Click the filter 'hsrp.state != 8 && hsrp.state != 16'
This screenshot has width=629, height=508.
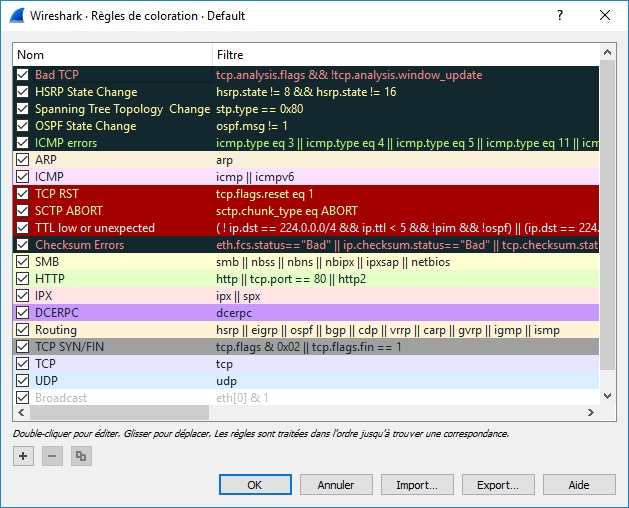click(306, 92)
